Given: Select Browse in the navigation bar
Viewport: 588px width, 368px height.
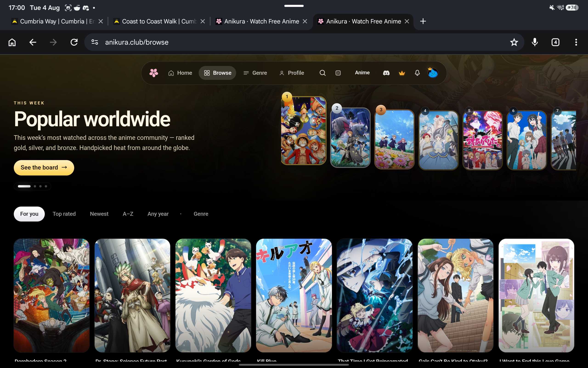Looking at the screenshot, I should point(218,73).
